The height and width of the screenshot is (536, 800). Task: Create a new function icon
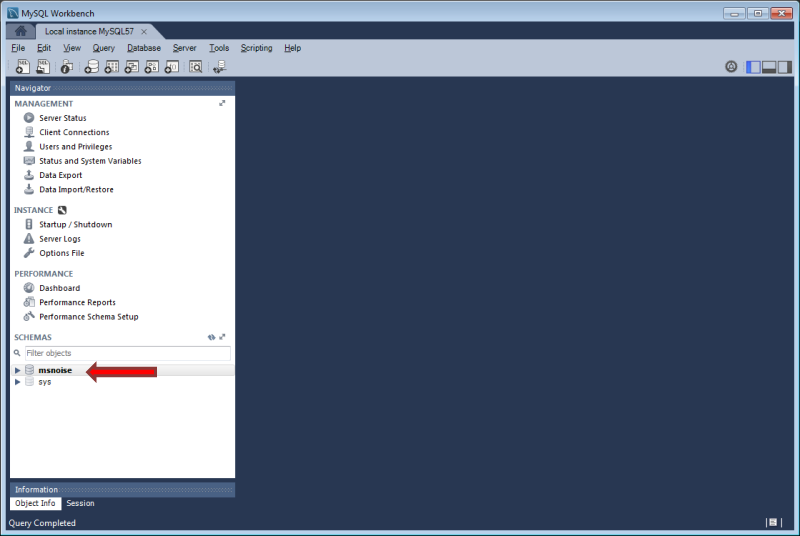pyautogui.click(x=171, y=66)
